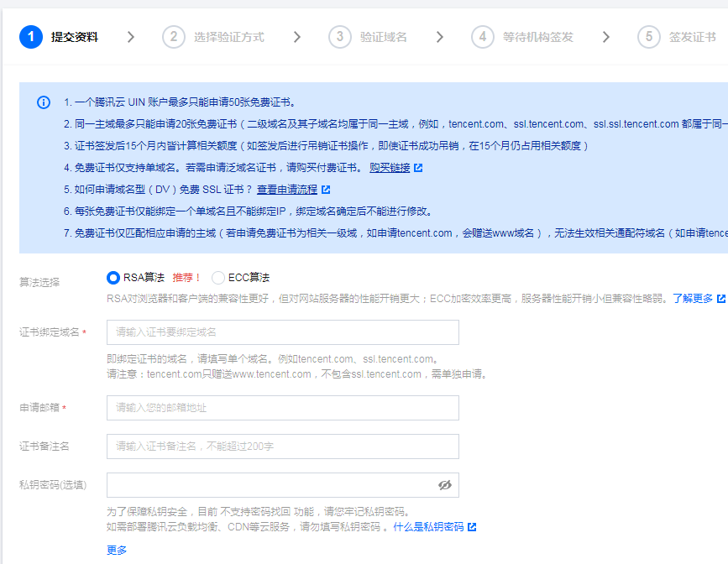This screenshot has height=564, width=728.
Task: Click the 证书绑定域名 input field
Action: click(x=282, y=332)
